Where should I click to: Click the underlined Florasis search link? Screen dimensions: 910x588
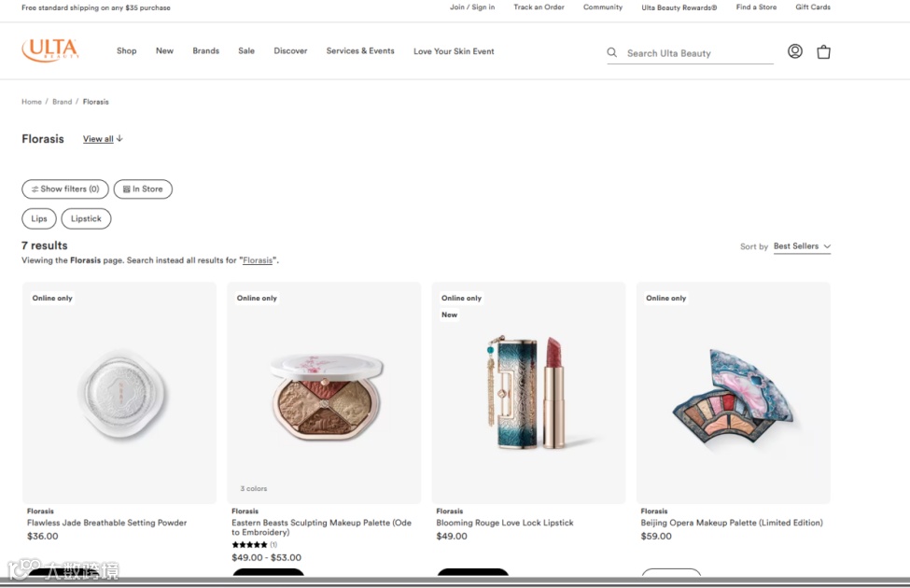(257, 260)
